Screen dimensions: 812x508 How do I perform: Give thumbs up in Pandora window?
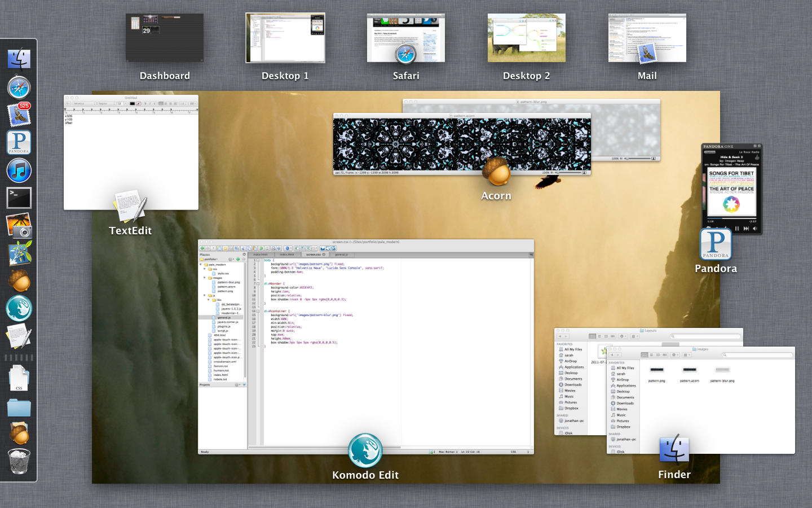pyautogui.click(x=757, y=157)
